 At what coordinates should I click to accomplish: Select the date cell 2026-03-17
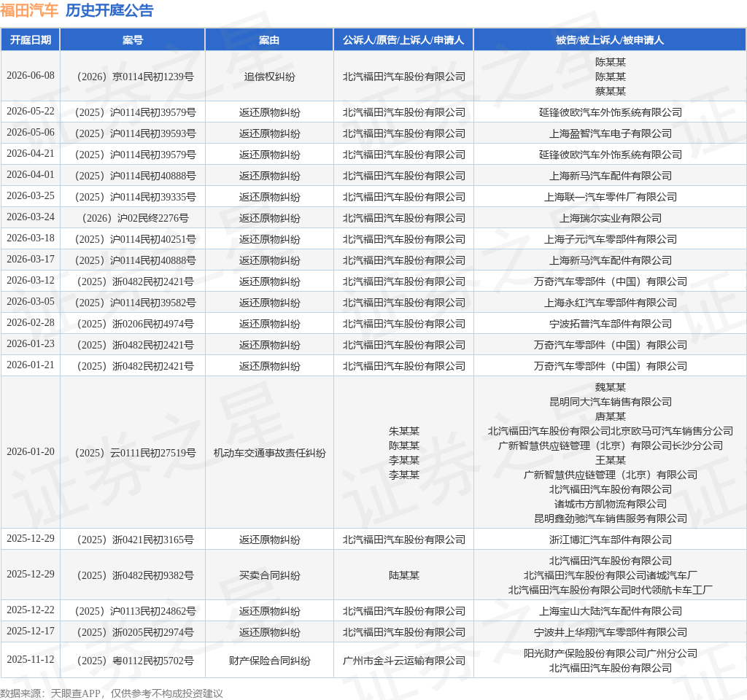(x=31, y=260)
